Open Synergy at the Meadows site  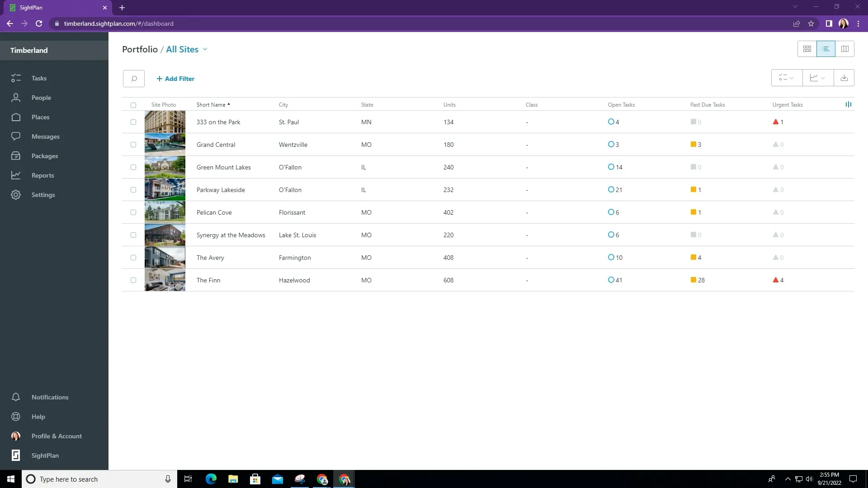(x=231, y=235)
